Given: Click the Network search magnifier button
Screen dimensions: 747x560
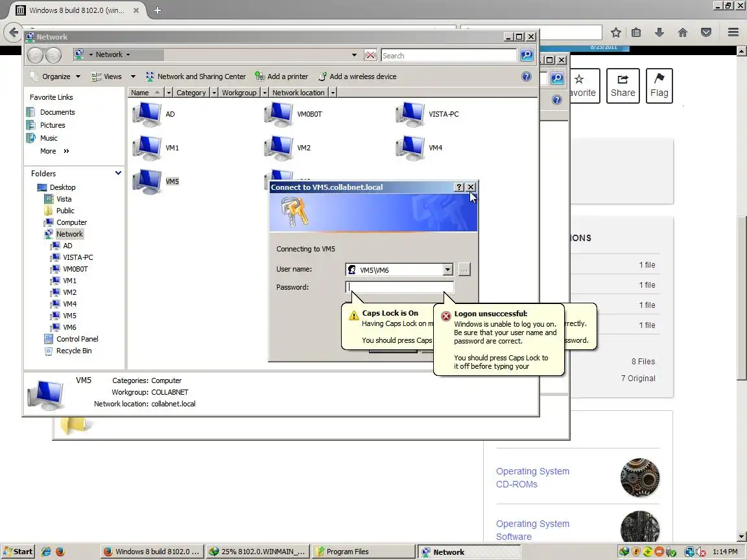Looking at the screenshot, I should pos(527,55).
